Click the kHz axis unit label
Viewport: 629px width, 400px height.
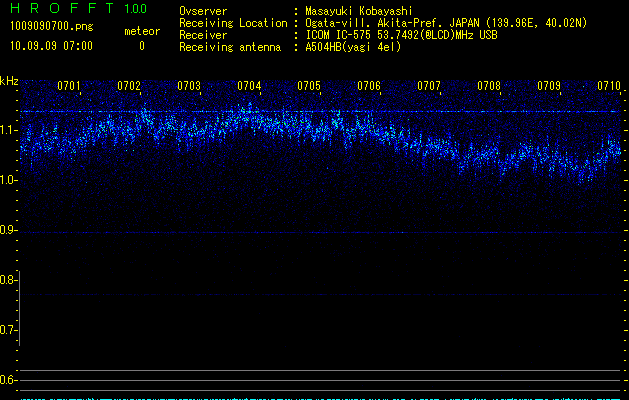click(9, 80)
